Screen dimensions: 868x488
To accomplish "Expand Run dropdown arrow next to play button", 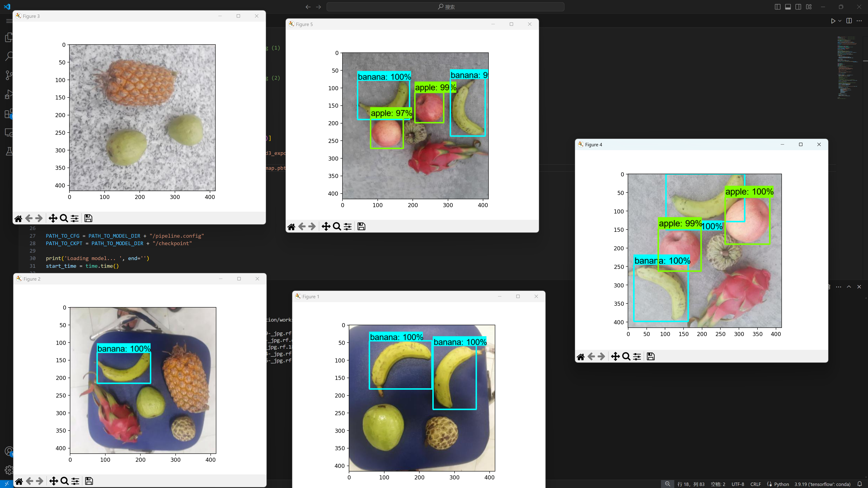I will (840, 21).
